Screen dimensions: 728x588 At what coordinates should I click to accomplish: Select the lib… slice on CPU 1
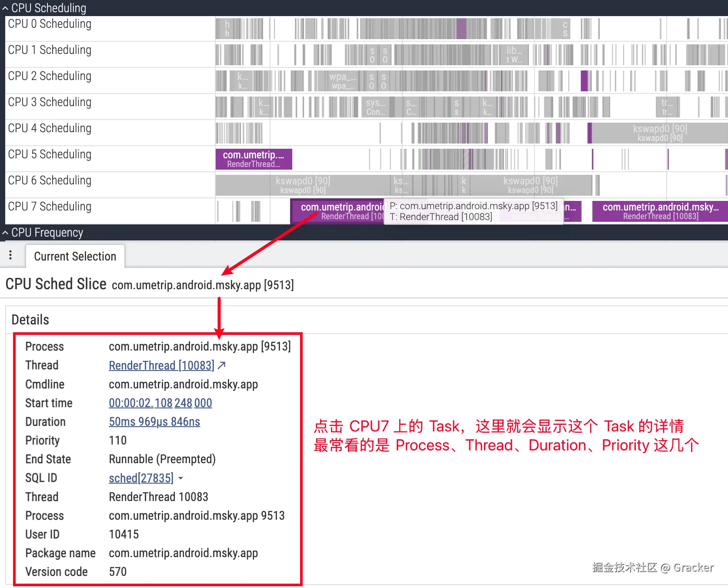pos(514,55)
